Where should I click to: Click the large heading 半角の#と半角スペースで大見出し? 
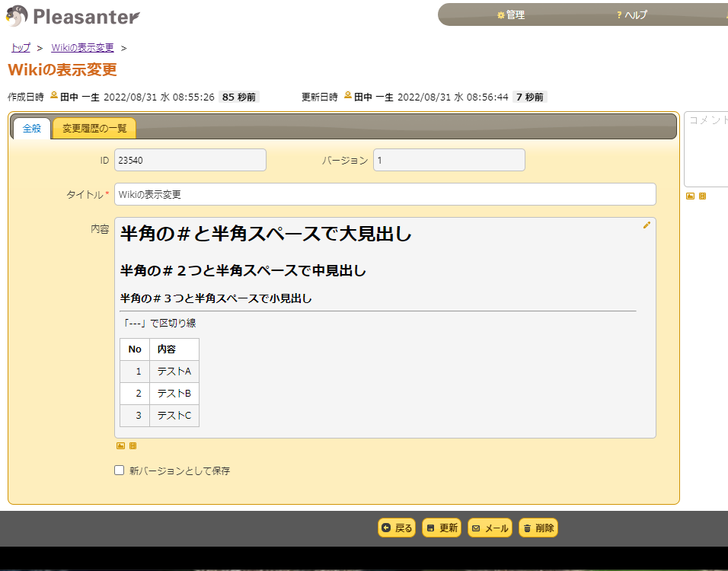[266, 234]
